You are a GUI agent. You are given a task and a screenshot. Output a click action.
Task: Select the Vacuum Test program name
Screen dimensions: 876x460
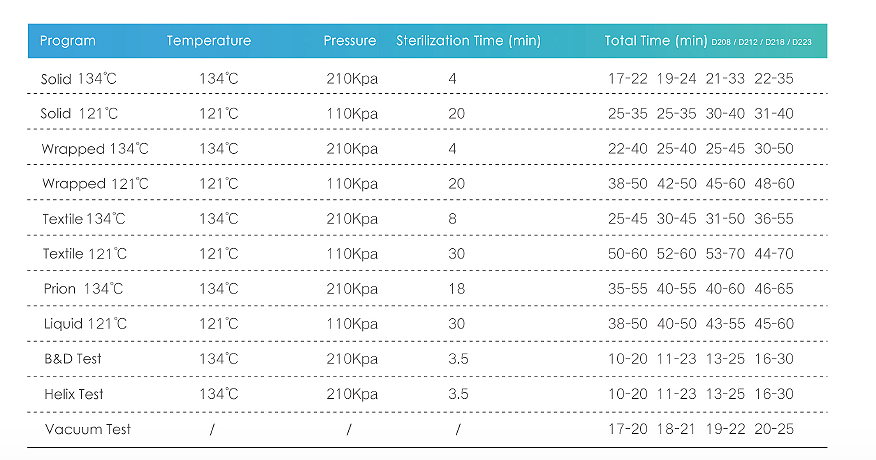click(x=88, y=429)
